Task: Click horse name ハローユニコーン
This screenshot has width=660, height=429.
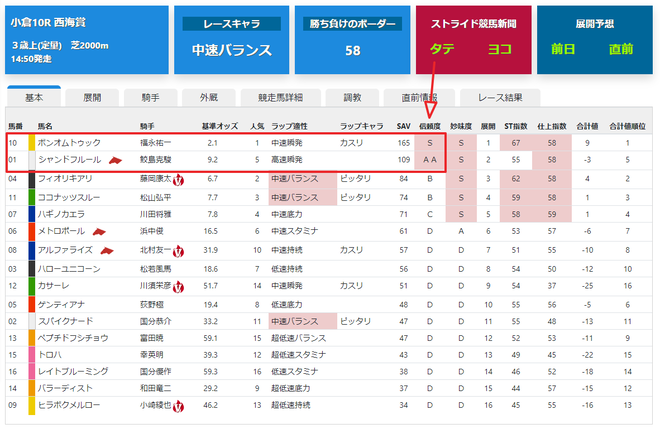Action: coord(69,269)
